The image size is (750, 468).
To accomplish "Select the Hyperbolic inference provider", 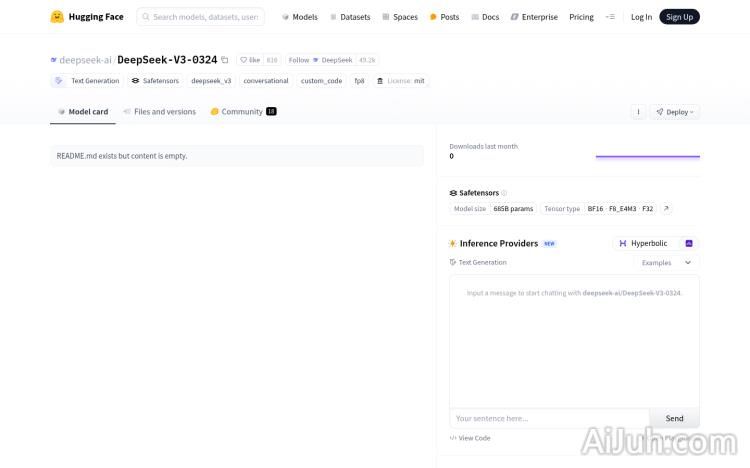I will (x=645, y=243).
